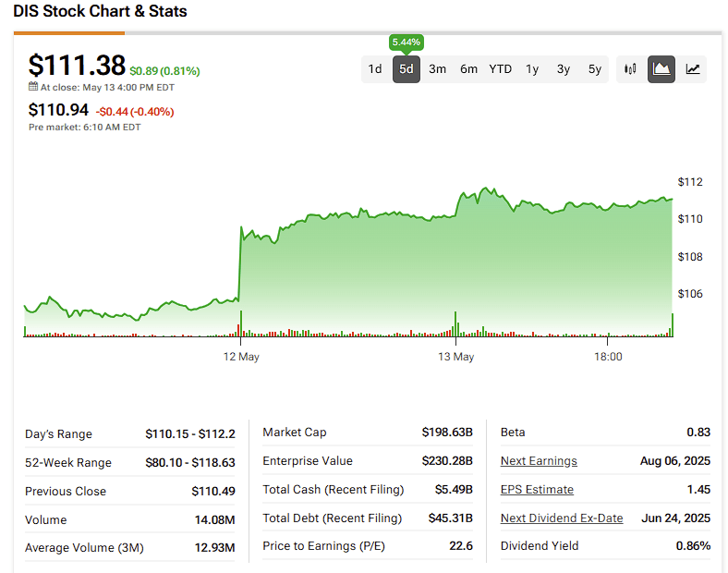Screen dimensions: 728x573
Task: Select the YTD time range
Action: pos(501,69)
